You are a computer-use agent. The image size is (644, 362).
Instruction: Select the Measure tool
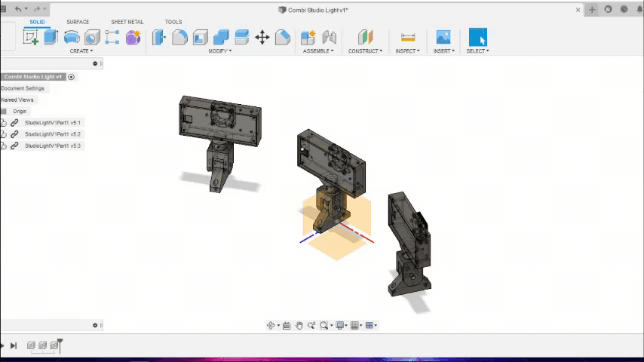(x=408, y=38)
